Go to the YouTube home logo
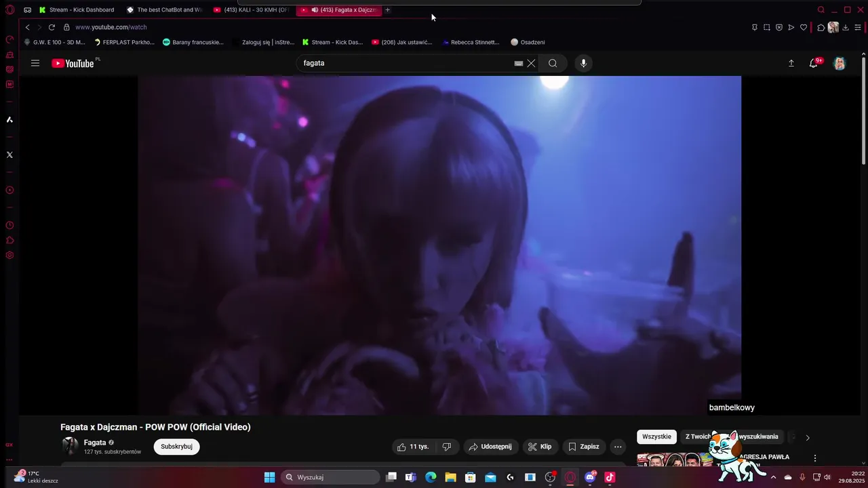This screenshot has width=868, height=488. coord(73,63)
